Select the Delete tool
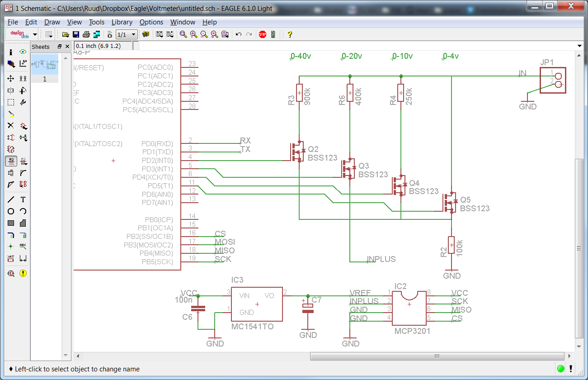This screenshot has height=380, width=588. coord(10,125)
